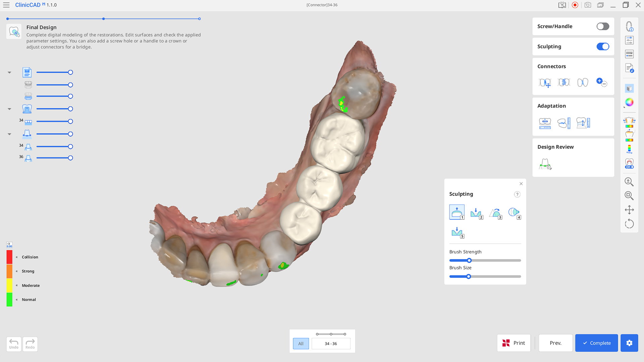The width and height of the screenshot is (644, 362).
Task: Click the Prev. button
Action: click(555, 343)
